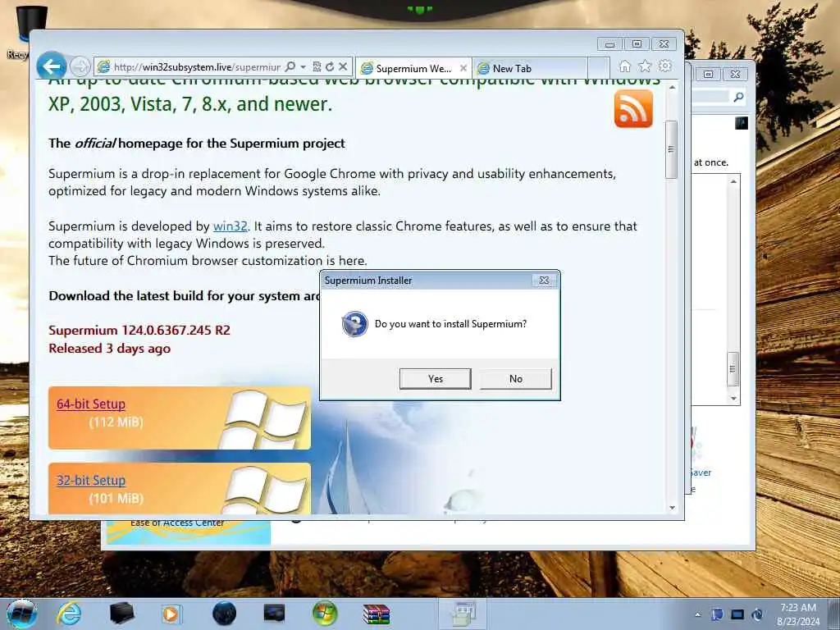
Task: Click the Yes button in Supermium Installer
Action: (x=435, y=379)
